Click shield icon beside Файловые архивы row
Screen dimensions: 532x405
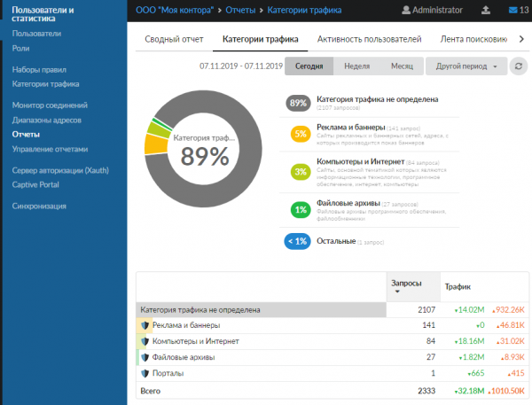[x=146, y=357]
